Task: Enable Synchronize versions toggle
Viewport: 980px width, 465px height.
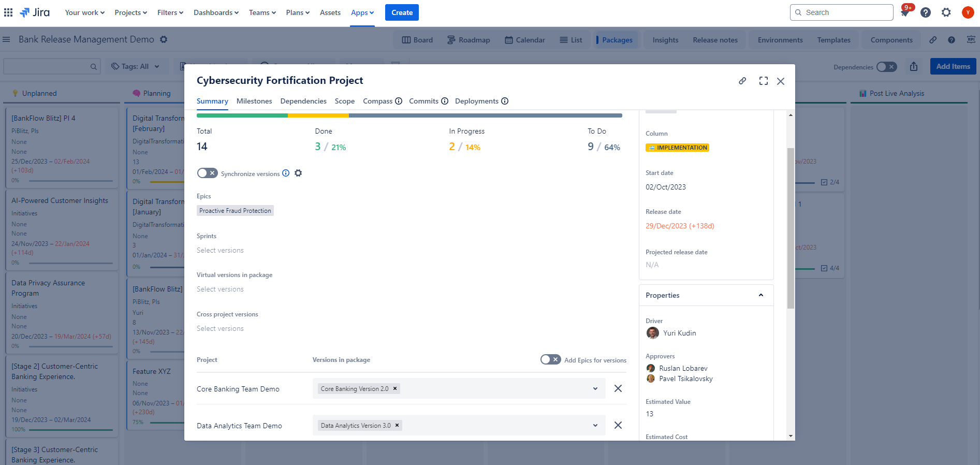Action: click(207, 173)
